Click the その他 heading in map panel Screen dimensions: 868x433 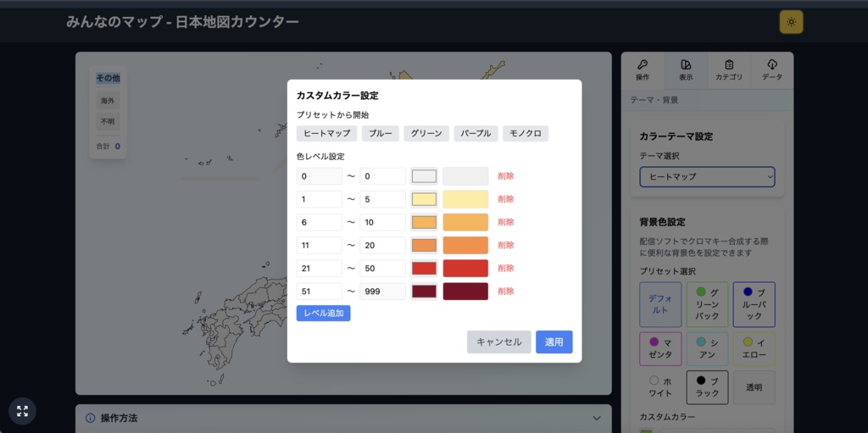pos(108,78)
